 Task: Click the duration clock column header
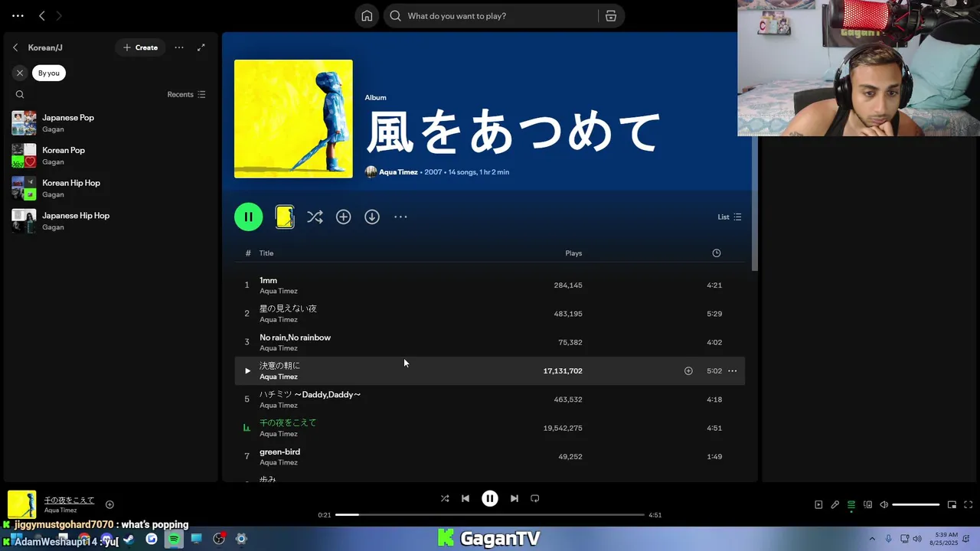click(x=716, y=253)
